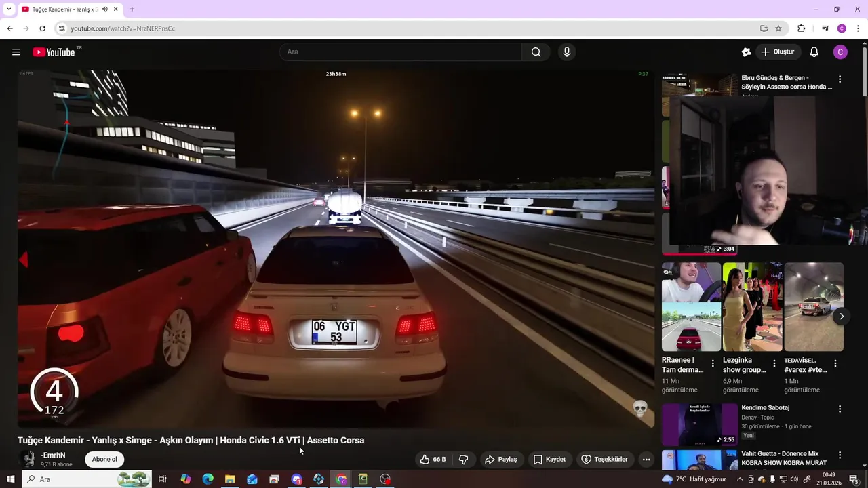Screen dimensions: 868x488
Task: Open options menu for Vahit Guetta video
Action: 840,455
